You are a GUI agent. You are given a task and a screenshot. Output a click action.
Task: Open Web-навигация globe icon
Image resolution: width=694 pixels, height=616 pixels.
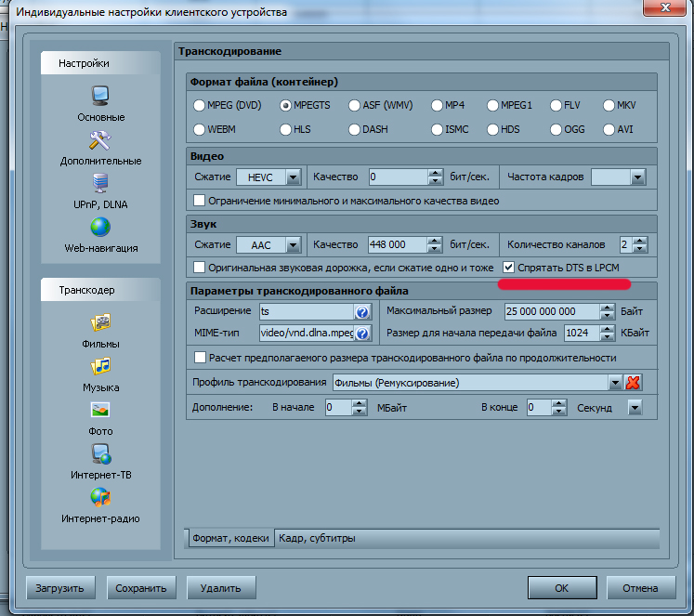[100, 227]
